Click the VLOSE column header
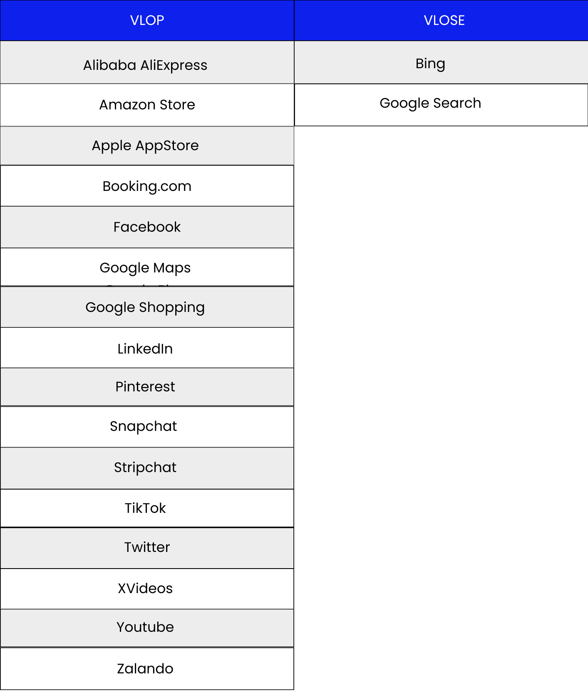Image resolution: width=588 pixels, height=700 pixels. pos(444,20)
